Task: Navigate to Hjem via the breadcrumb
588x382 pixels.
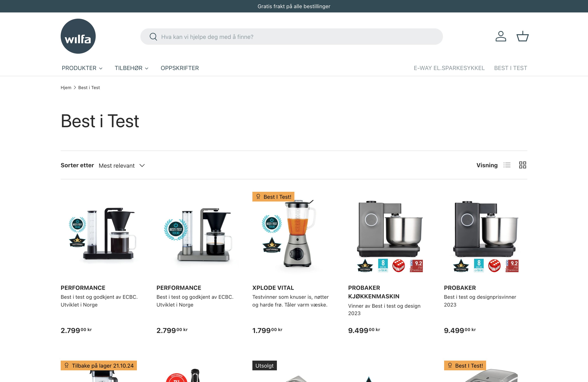Action: point(66,88)
